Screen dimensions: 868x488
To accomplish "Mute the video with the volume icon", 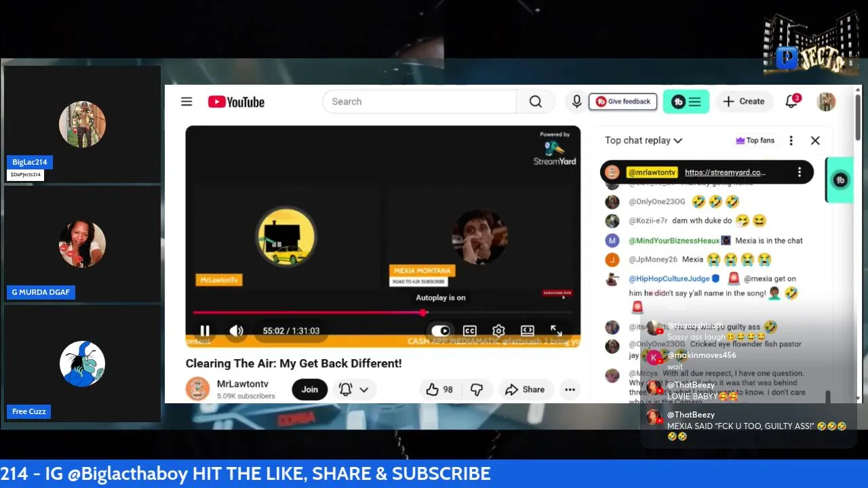I will tap(236, 331).
